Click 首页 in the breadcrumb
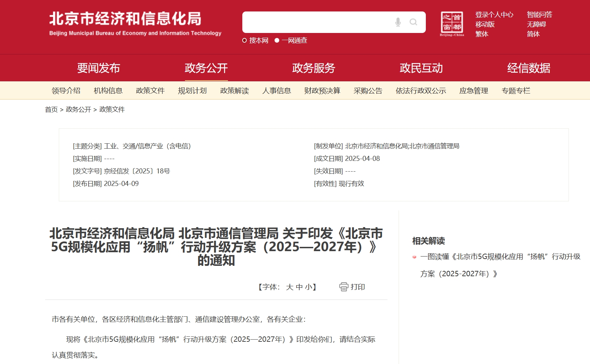The image size is (590, 364). [x=51, y=110]
